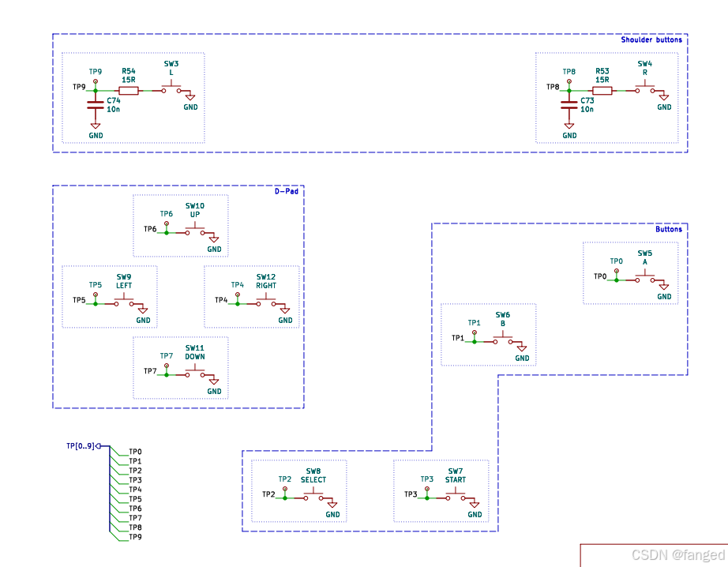Click the 'LEFT' label under SW9

(x=124, y=286)
